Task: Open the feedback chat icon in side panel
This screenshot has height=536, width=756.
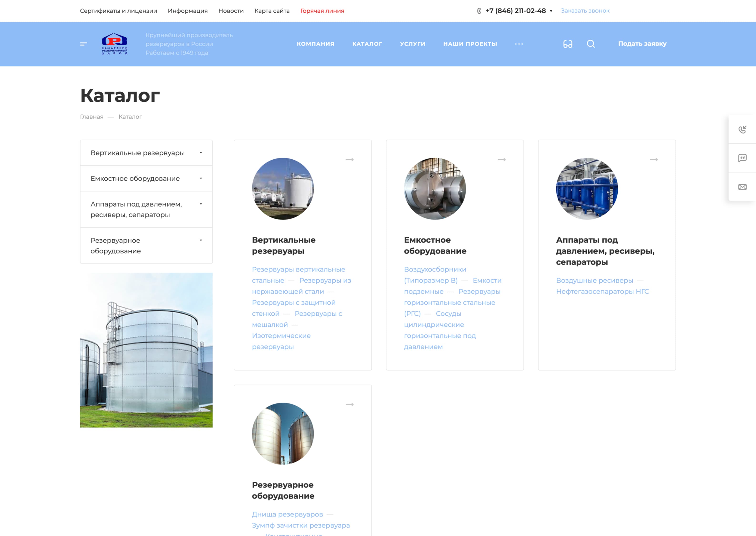Action: [x=742, y=158]
